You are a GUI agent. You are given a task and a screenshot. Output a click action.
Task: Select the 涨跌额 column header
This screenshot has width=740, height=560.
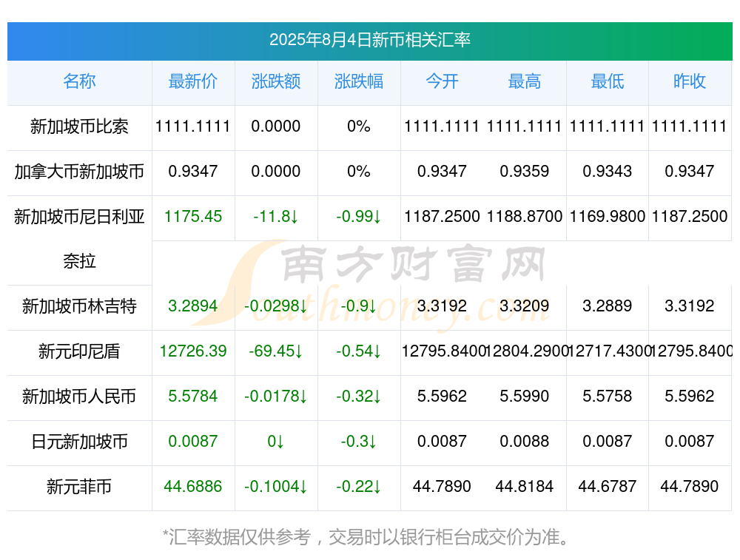[x=275, y=81]
